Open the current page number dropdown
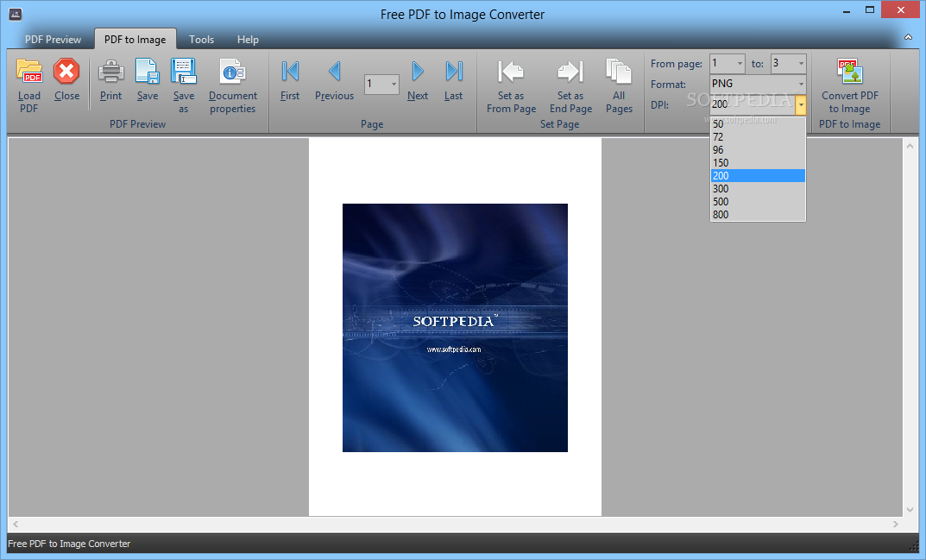 click(x=394, y=84)
